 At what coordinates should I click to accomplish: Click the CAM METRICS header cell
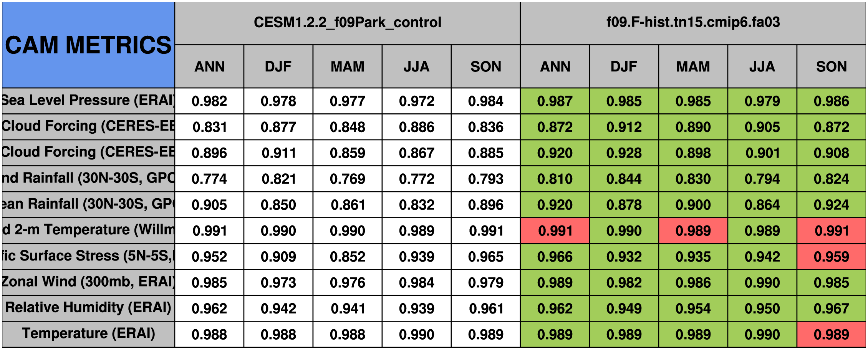coord(88,45)
